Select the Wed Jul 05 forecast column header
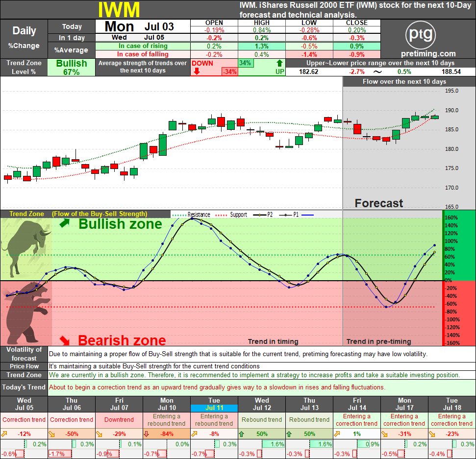Viewport: 476px width, 459px height. point(24,404)
